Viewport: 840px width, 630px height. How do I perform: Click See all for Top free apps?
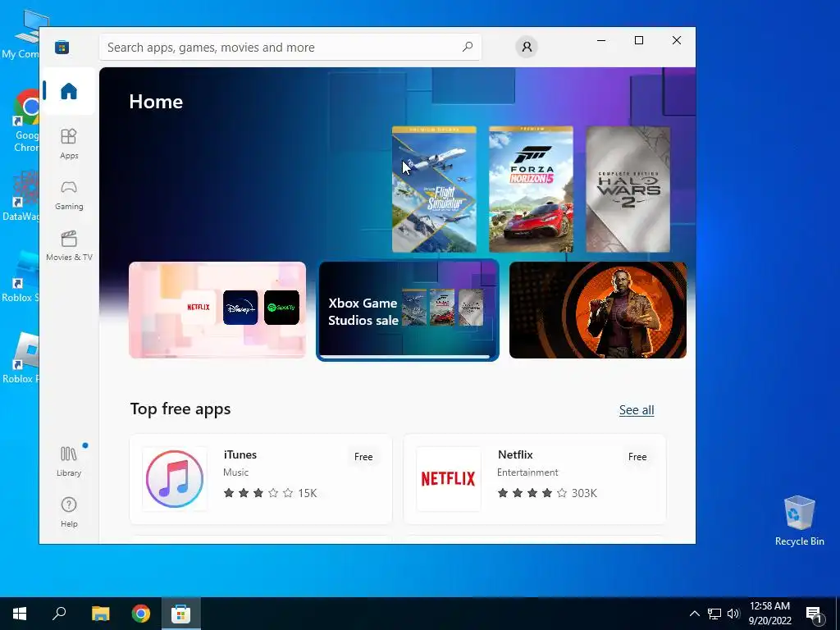tap(637, 410)
